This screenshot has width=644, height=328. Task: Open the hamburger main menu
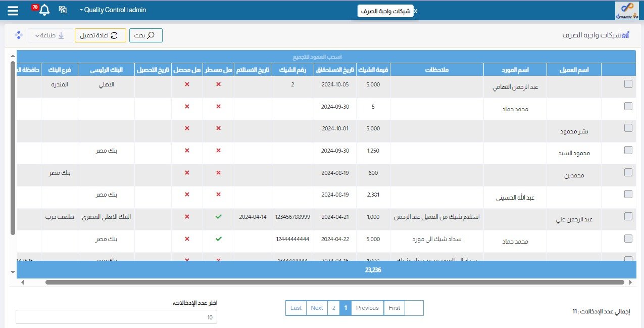click(13, 10)
